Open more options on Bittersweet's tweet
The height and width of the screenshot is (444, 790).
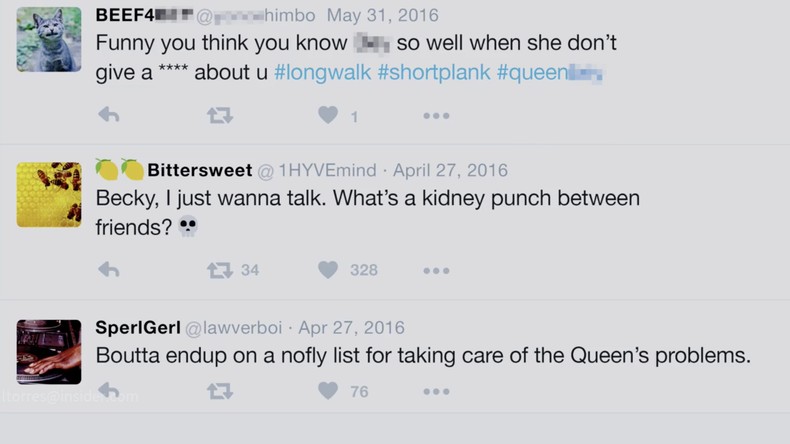pos(436,271)
